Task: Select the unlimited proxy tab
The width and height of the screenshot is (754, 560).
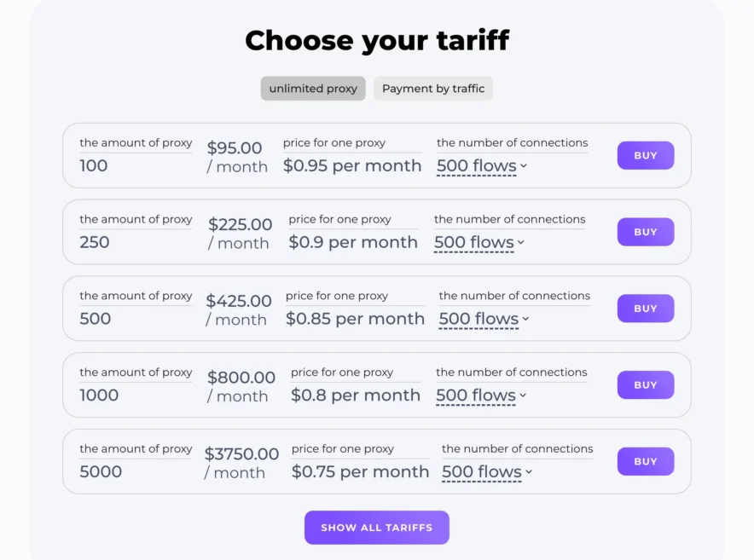Action: pyautogui.click(x=312, y=88)
